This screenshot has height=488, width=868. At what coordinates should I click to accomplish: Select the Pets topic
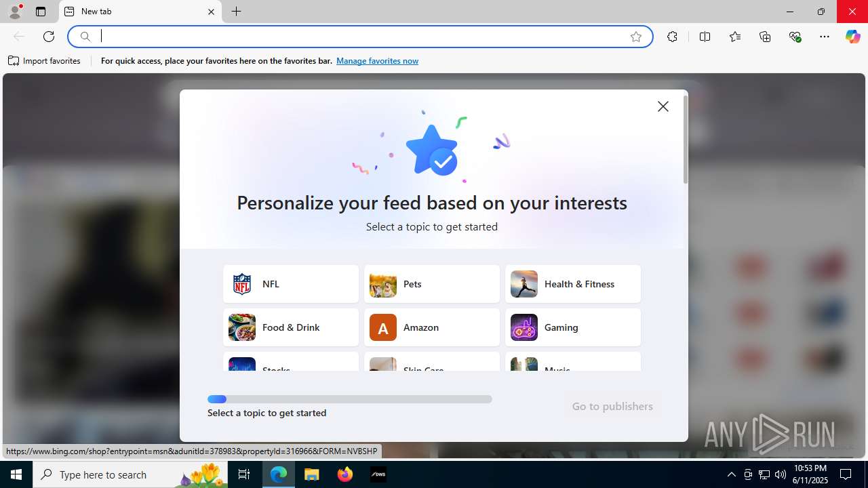[x=432, y=284]
